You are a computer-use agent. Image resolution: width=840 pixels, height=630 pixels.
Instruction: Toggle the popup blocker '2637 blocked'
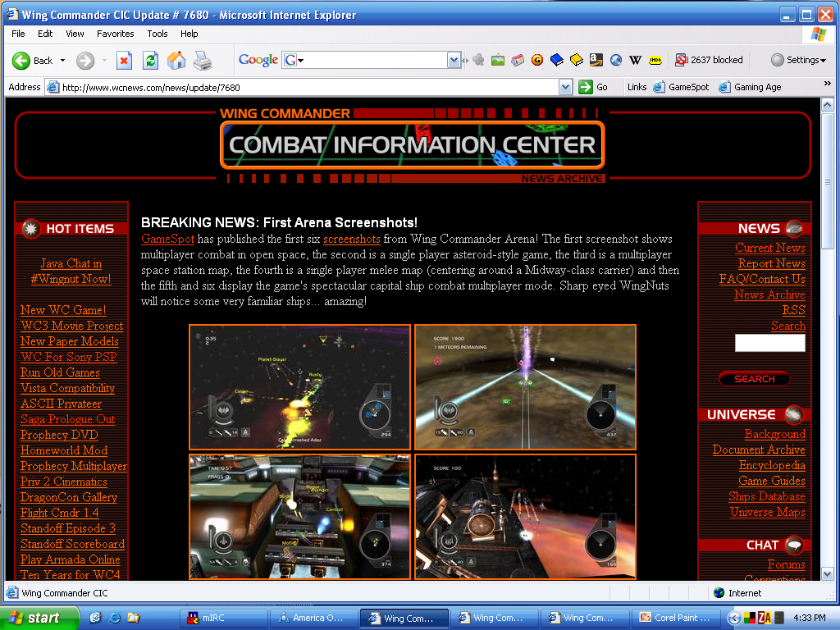click(x=709, y=60)
